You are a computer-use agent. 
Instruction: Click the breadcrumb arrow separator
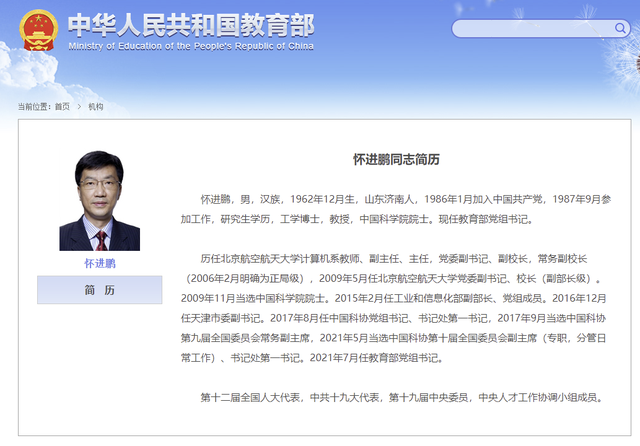click(80, 107)
